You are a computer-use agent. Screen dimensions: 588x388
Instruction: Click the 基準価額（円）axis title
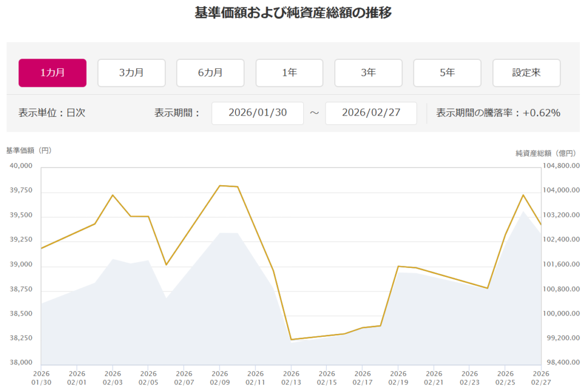[29, 151]
